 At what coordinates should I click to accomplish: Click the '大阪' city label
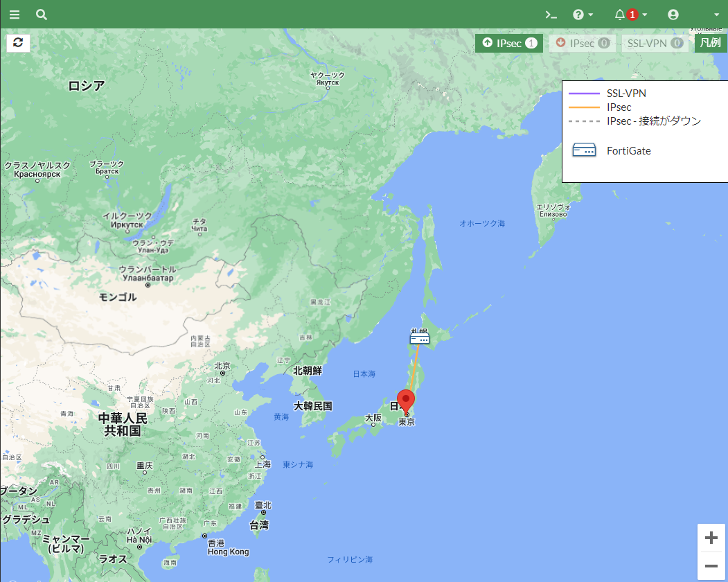point(373,418)
